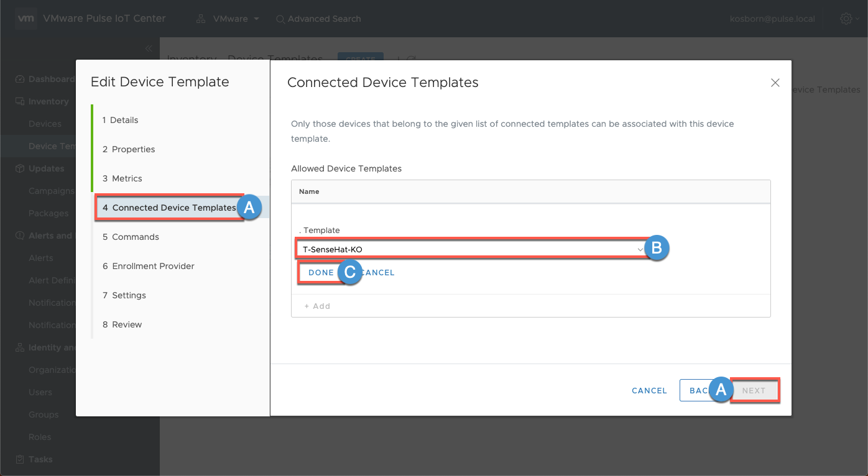This screenshot has height=476, width=868.
Task: Open Packages in the sidebar
Action: [x=48, y=213]
